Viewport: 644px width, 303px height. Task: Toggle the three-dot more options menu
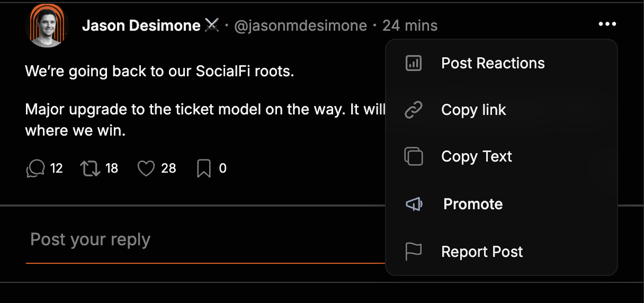(607, 24)
